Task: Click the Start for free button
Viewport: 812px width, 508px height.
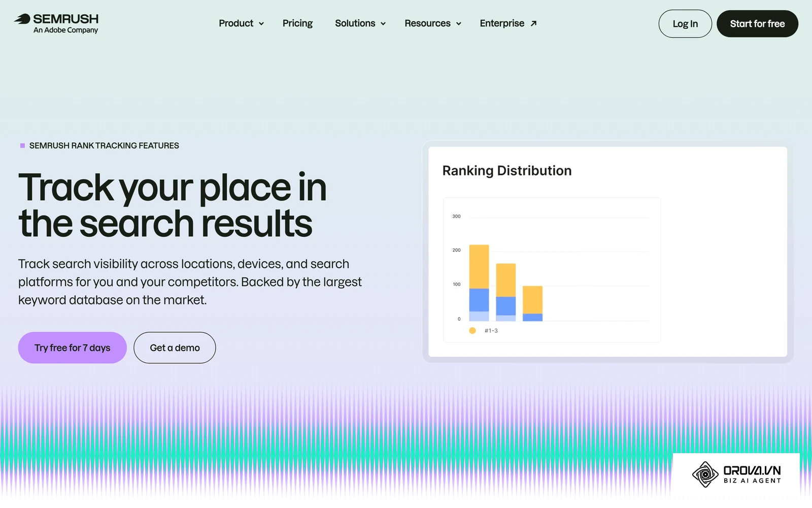Action: coord(757,24)
